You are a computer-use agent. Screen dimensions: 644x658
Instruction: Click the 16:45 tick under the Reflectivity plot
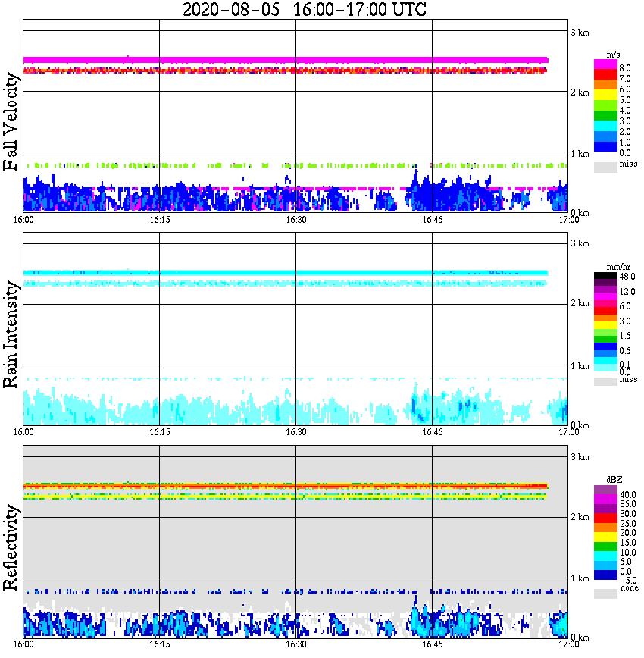(x=432, y=644)
